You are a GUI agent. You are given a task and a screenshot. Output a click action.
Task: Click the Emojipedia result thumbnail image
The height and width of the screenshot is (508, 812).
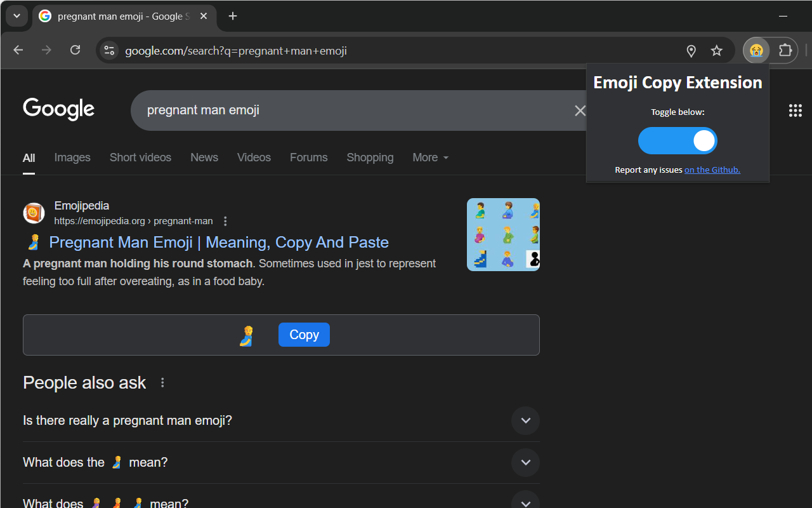503,234
